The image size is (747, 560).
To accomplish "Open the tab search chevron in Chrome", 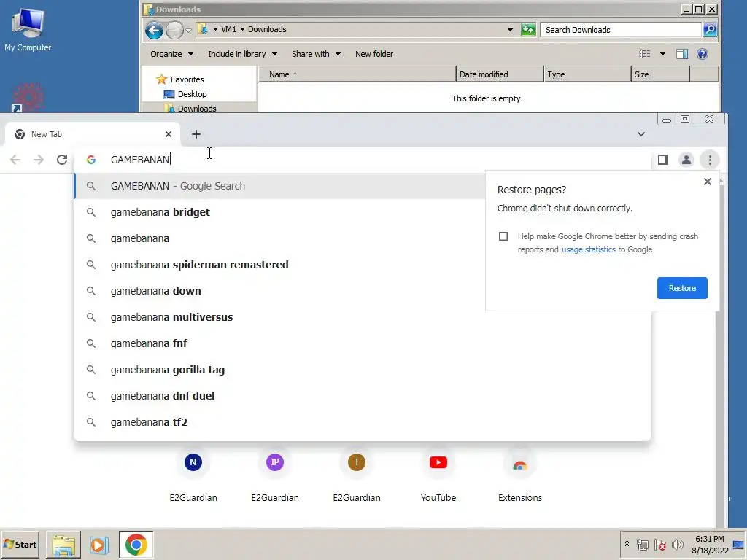I will click(641, 134).
